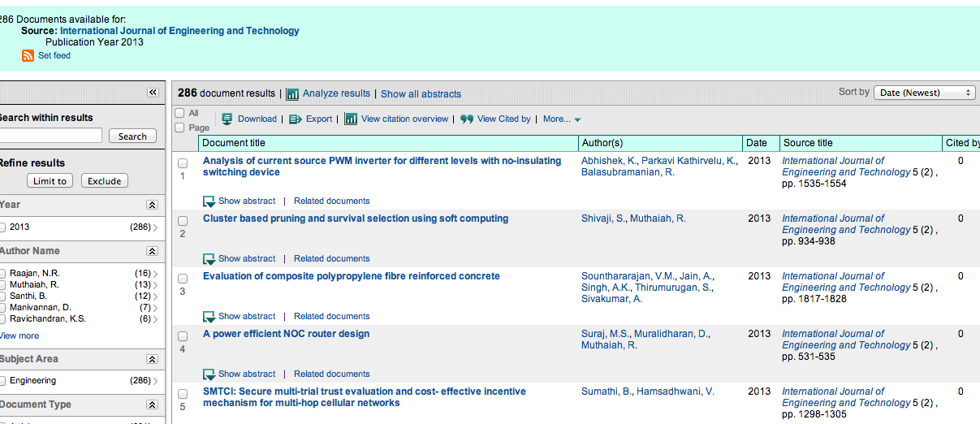Click the Search within results text field
This screenshot has height=424, width=980.
pos(50,136)
